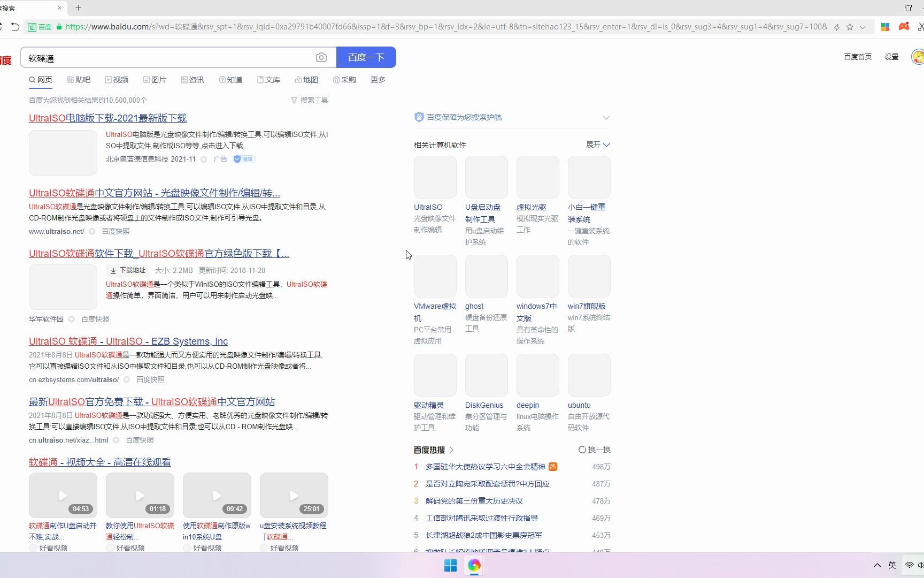
Task: Open the ubuntu link
Action: click(579, 405)
